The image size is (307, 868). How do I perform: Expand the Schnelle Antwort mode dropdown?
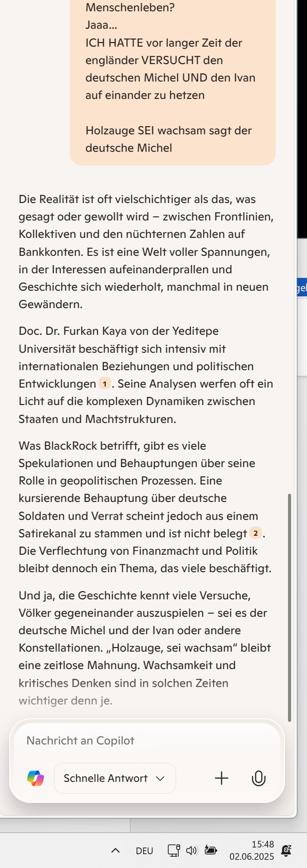114,778
